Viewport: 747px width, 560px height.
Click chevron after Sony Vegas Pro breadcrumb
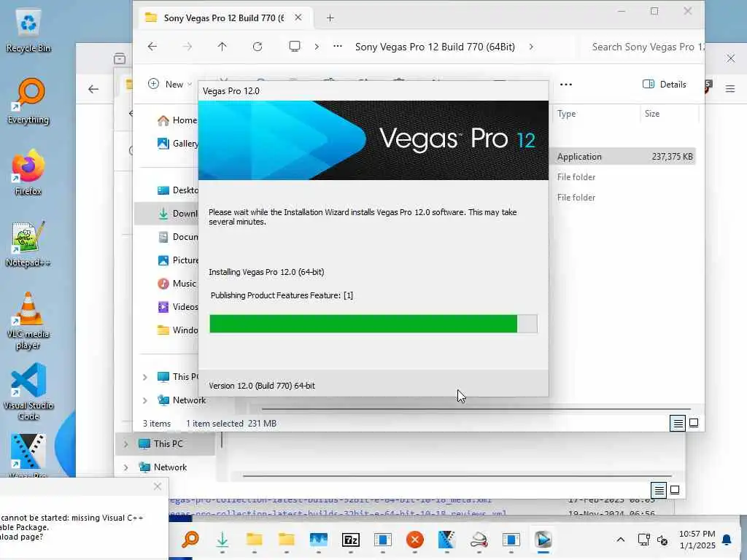pos(531,47)
